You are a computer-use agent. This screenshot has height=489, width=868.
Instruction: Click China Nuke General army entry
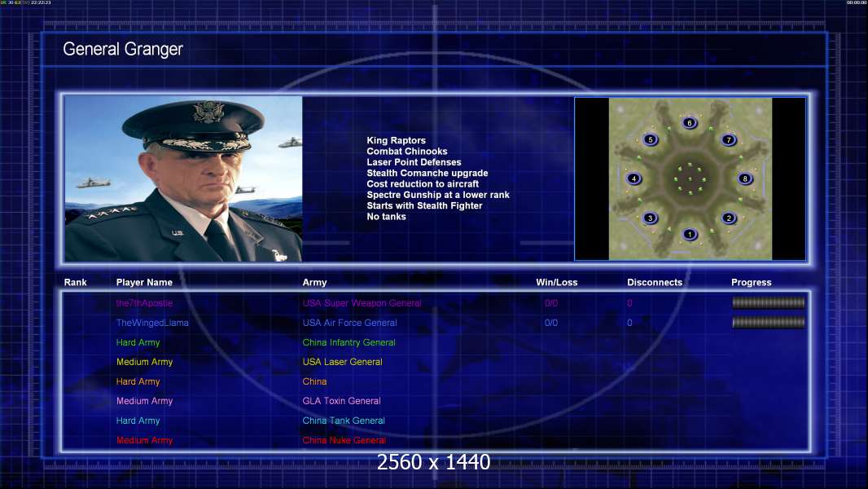(x=344, y=440)
